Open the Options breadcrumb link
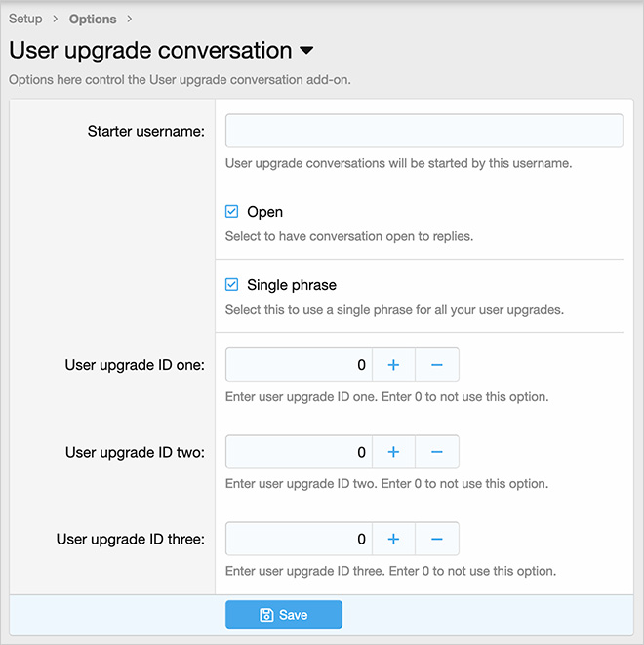 (93, 19)
